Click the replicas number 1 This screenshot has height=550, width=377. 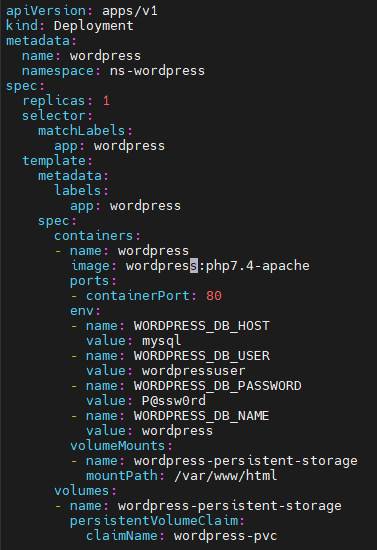[106, 101]
